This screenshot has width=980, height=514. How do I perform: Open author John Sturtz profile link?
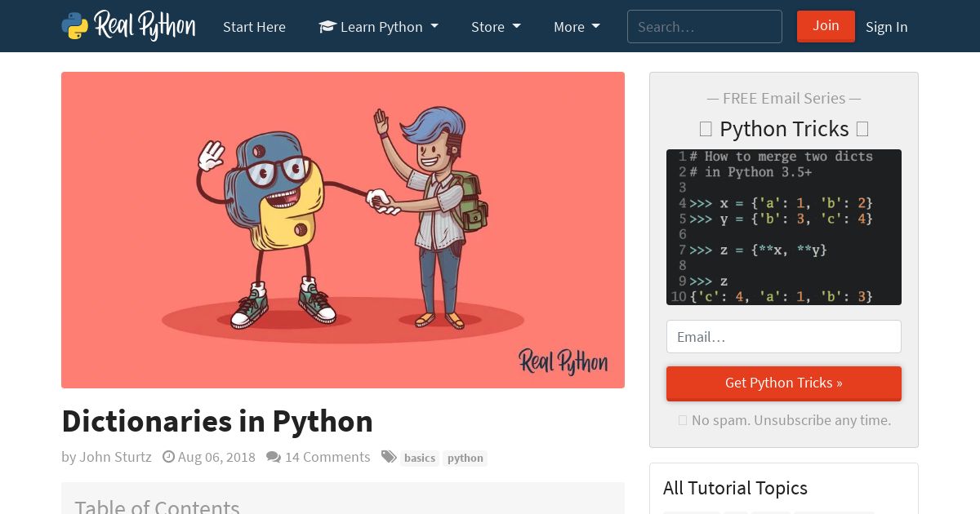pos(115,457)
